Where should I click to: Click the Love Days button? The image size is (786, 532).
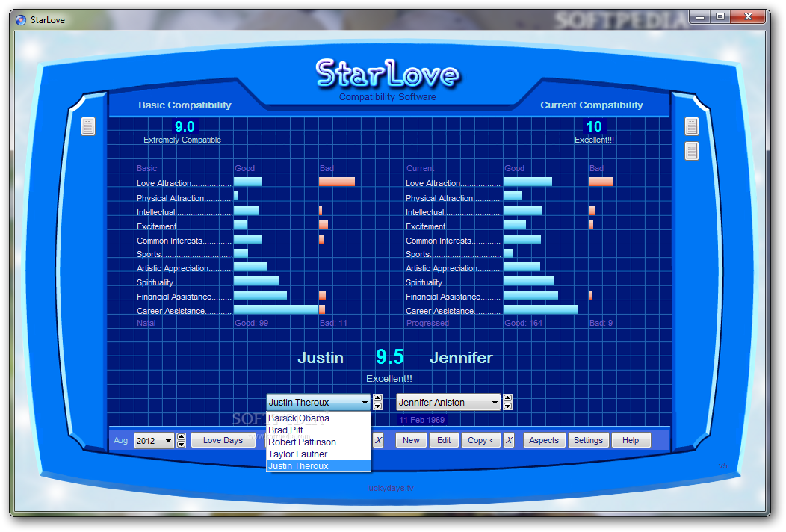pyautogui.click(x=223, y=440)
